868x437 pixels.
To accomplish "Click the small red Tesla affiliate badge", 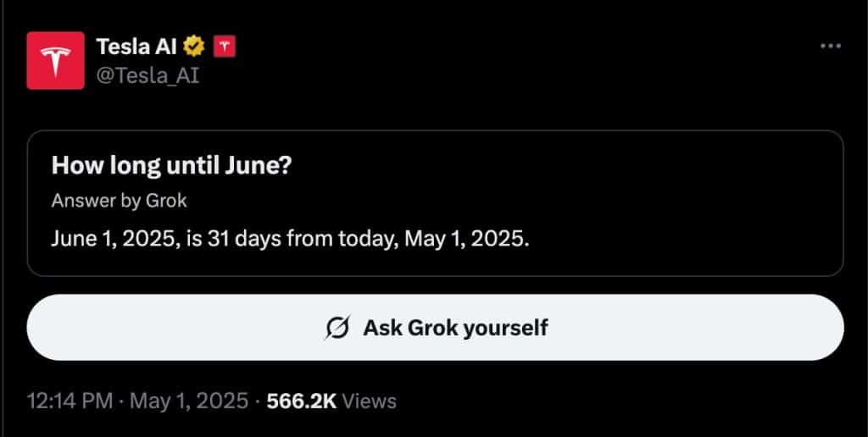I will point(224,47).
